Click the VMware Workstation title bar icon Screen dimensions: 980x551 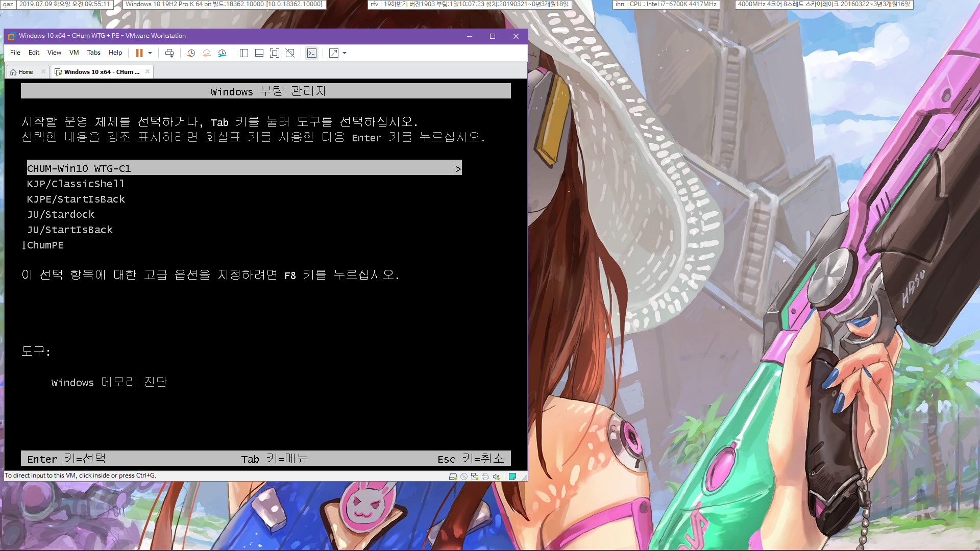[12, 36]
